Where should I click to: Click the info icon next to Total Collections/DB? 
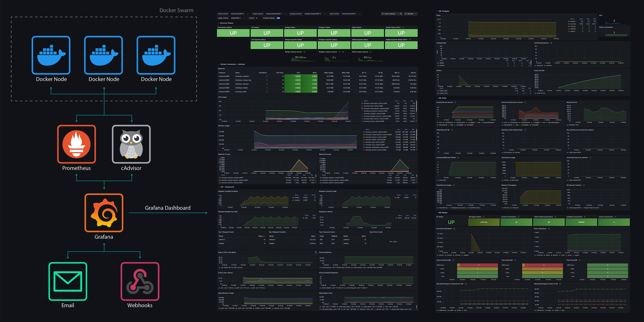(x=453, y=260)
